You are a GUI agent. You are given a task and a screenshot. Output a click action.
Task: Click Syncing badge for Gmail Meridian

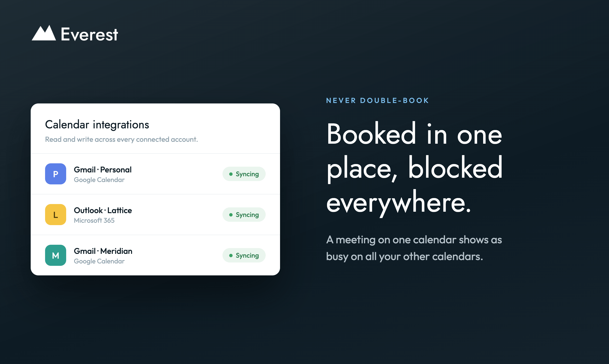(x=244, y=255)
